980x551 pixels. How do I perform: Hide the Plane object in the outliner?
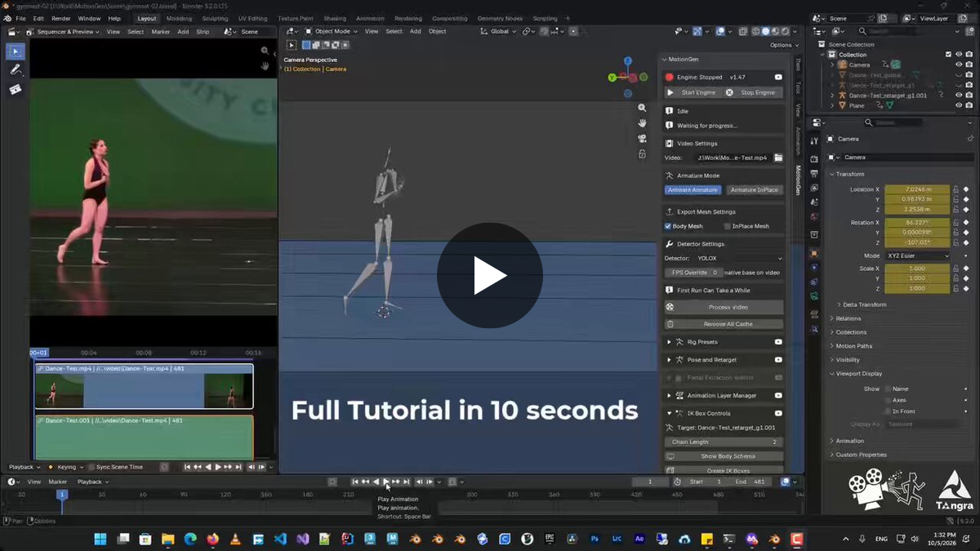pyautogui.click(x=959, y=105)
